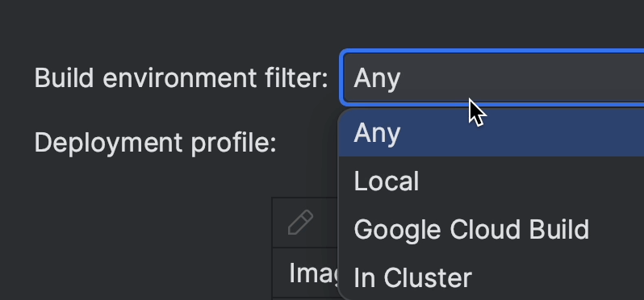This screenshot has height=300, width=644.
Task: Switch environment filter to "Local" entry
Action: pyautogui.click(x=491, y=181)
